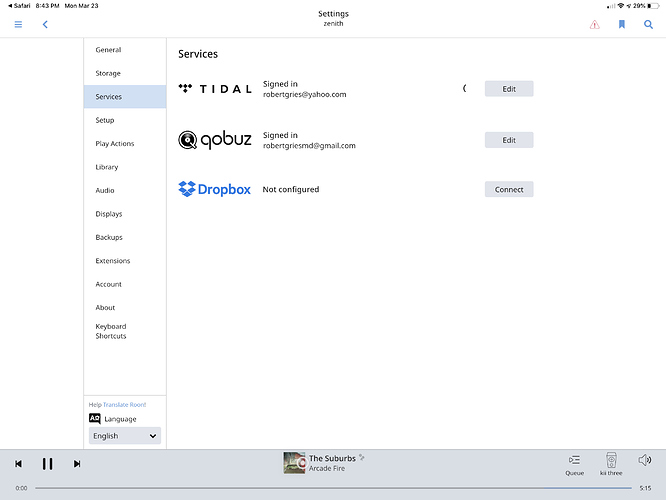Open the Keyboard Shortcuts tab

point(125,331)
